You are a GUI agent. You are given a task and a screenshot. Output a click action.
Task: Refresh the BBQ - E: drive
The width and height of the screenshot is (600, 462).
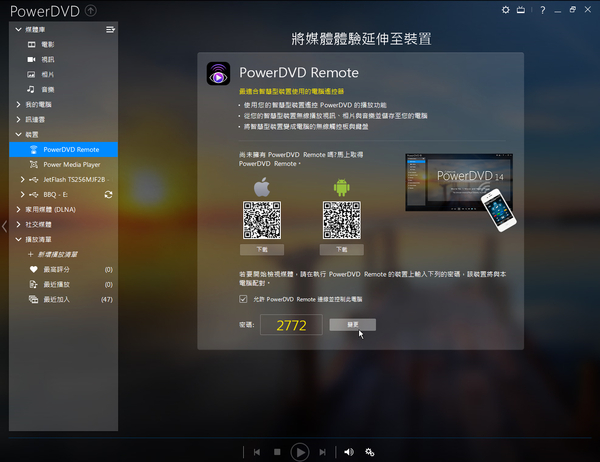pyautogui.click(x=108, y=194)
